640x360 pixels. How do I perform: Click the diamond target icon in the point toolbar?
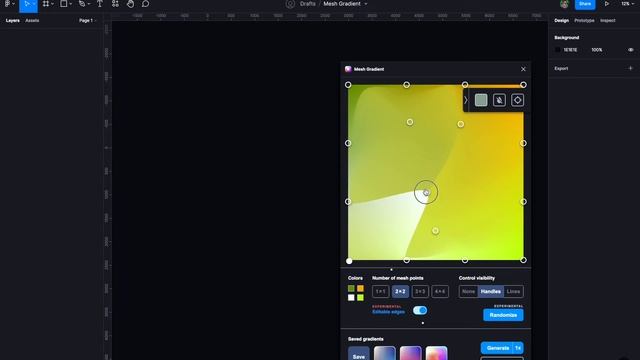tap(517, 100)
